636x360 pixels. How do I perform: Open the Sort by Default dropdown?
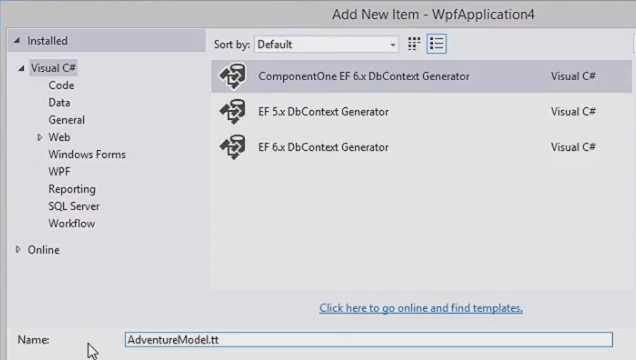[326, 44]
